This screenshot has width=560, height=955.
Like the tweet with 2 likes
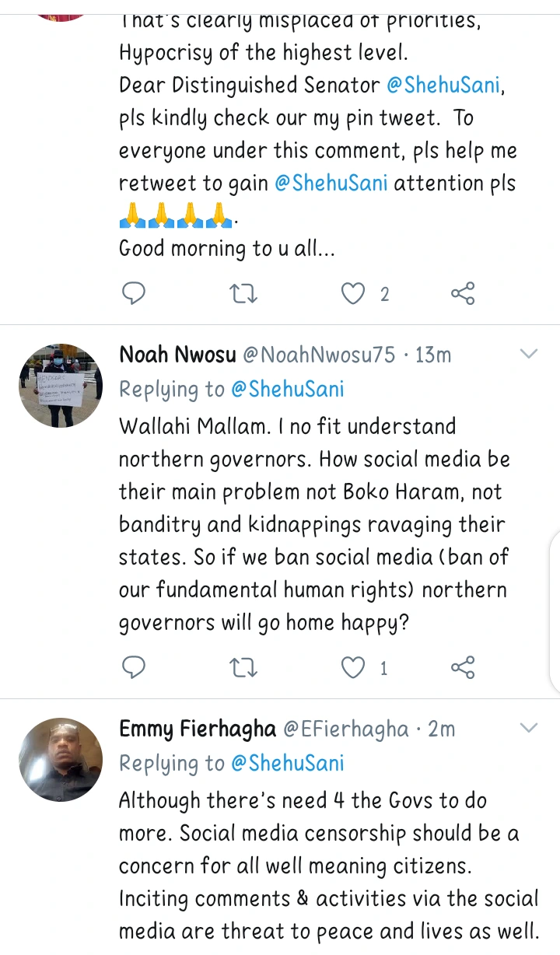[x=354, y=293]
